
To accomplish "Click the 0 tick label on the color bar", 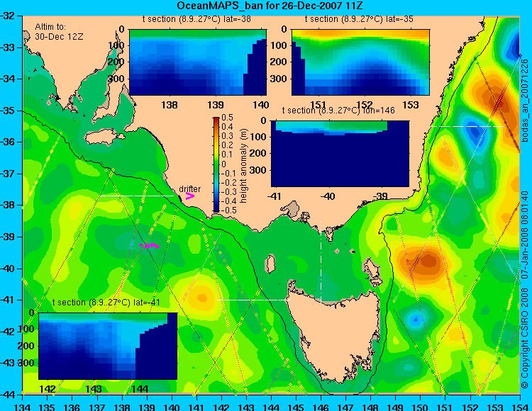I will pos(223,164).
